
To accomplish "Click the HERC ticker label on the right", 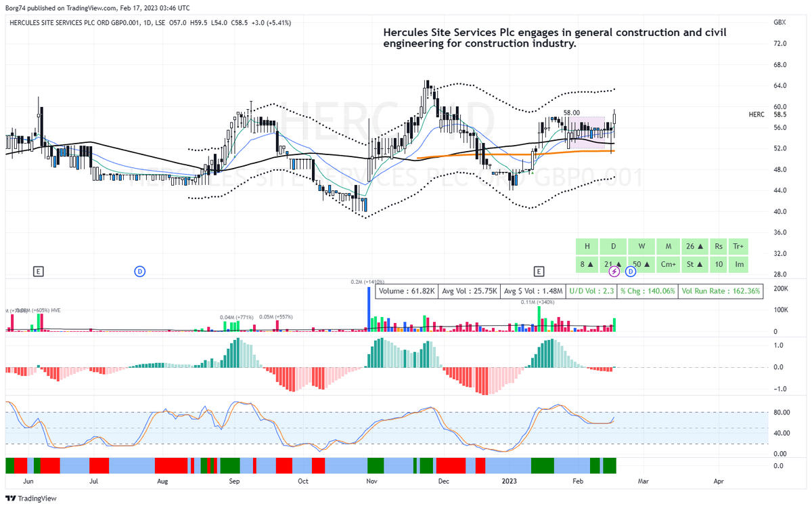I will [x=756, y=114].
